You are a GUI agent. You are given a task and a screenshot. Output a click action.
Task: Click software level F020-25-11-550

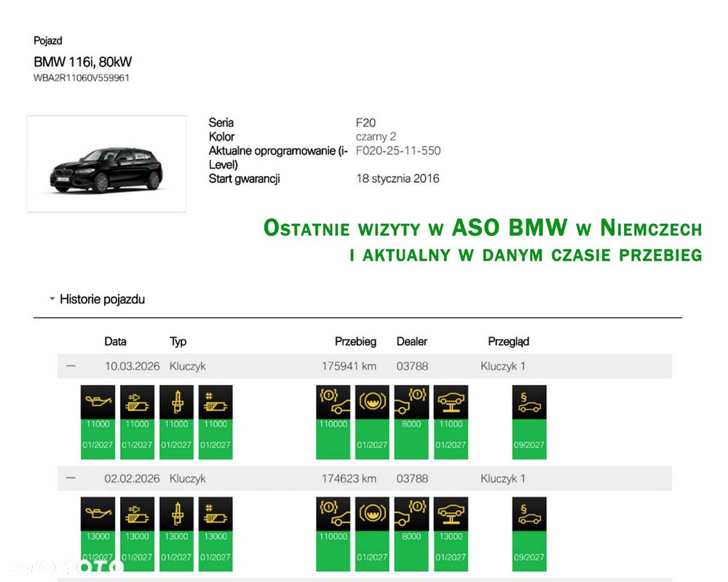(398, 151)
